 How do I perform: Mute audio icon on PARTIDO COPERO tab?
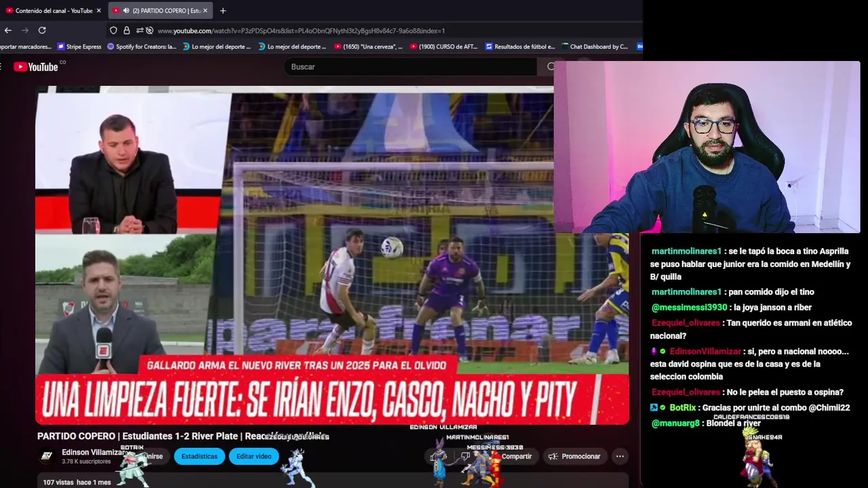pyautogui.click(x=127, y=11)
